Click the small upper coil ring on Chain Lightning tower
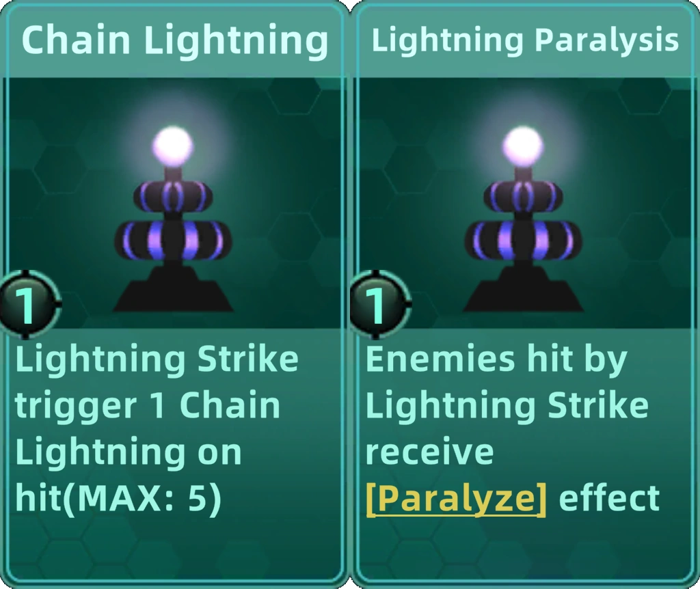700x589 pixels. (173, 196)
